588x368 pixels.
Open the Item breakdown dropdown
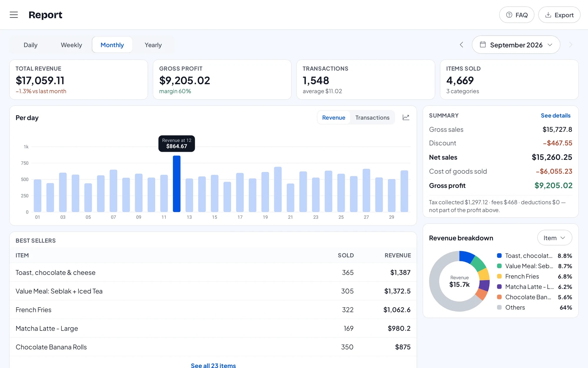[x=554, y=238]
